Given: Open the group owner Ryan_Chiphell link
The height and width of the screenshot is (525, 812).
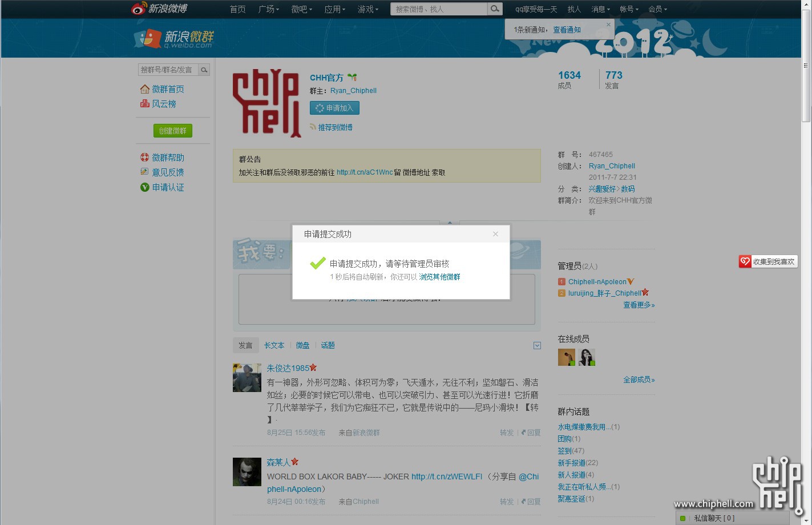Looking at the screenshot, I should pos(353,91).
